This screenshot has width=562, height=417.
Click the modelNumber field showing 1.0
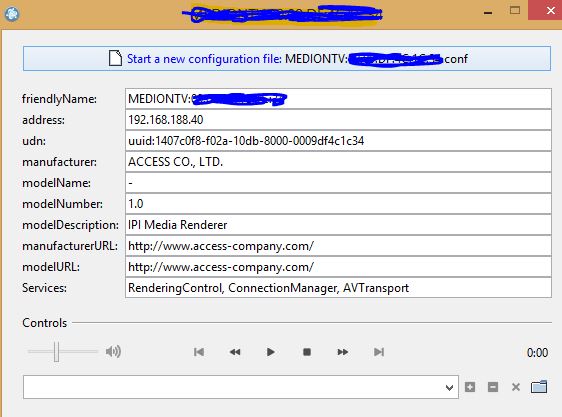click(338, 204)
